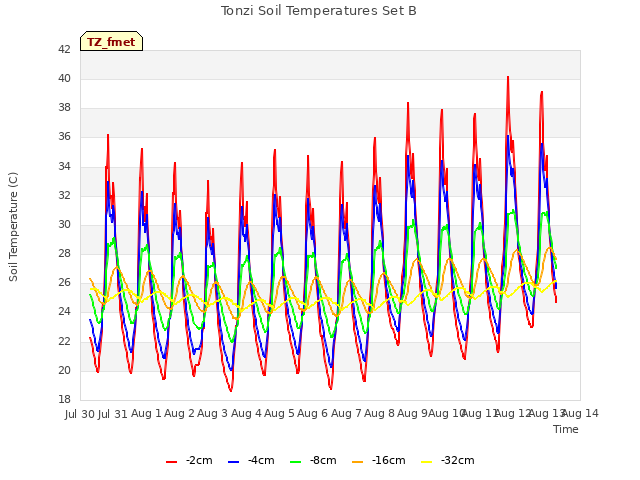
Task: Click the orange -16cm legend color marker
Action: click(357, 462)
